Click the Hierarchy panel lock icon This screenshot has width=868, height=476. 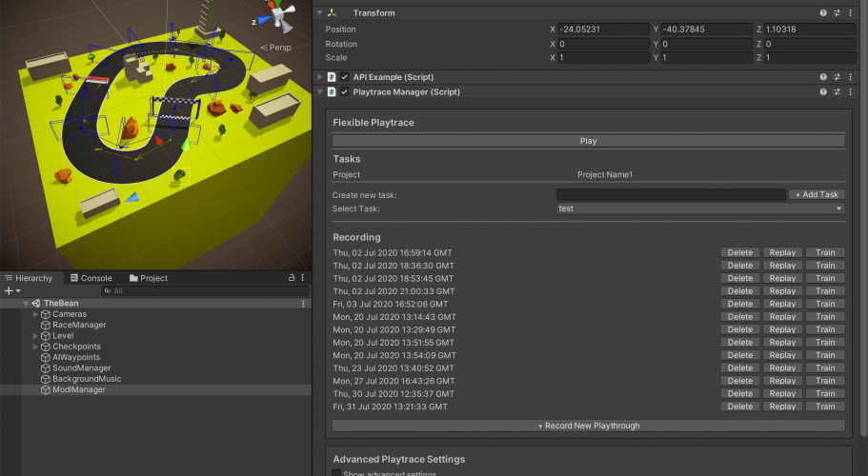(292, 278)
